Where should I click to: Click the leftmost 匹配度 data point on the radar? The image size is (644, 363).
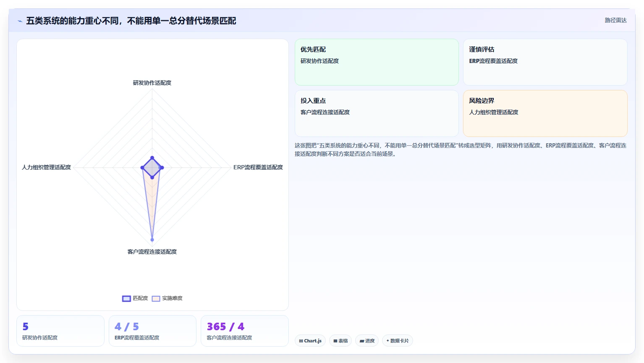142,168
